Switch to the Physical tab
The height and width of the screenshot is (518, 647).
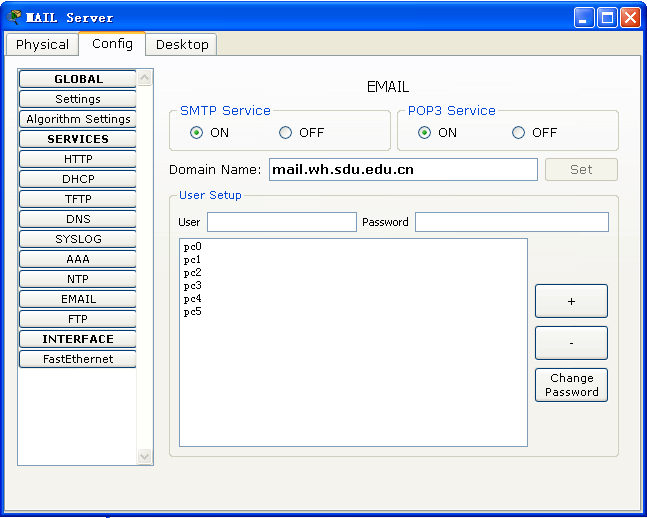(x=42, y=44)
